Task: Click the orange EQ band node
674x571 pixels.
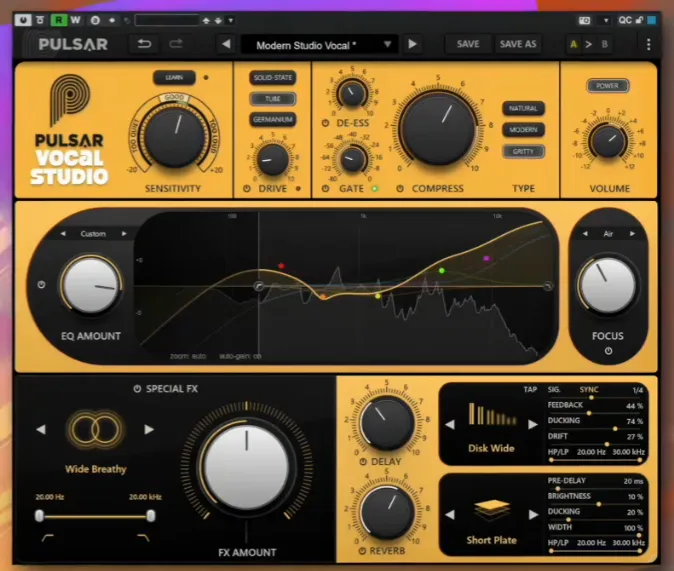Action: tap(323, 297)
